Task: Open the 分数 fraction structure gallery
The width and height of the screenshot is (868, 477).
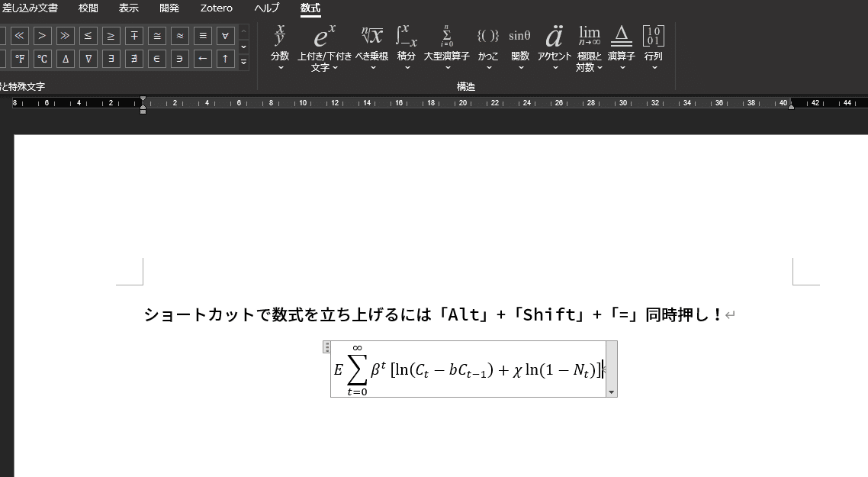Action: 280,47
